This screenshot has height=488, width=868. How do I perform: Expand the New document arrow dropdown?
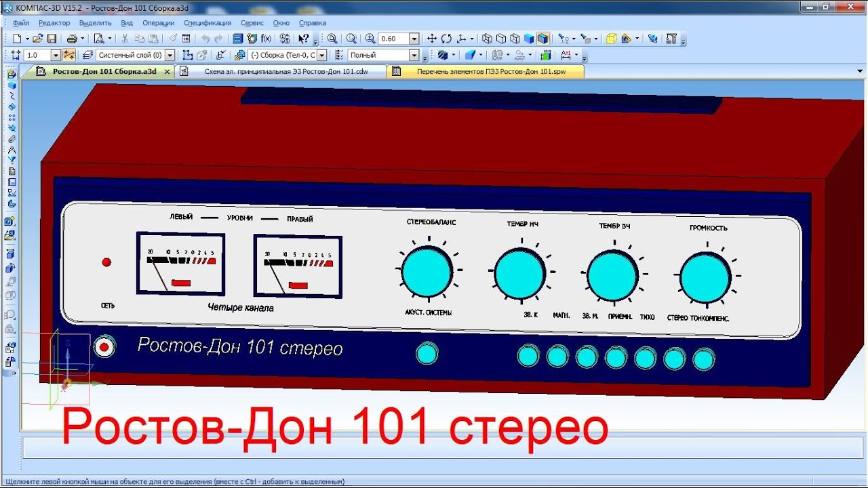(27, 39)
